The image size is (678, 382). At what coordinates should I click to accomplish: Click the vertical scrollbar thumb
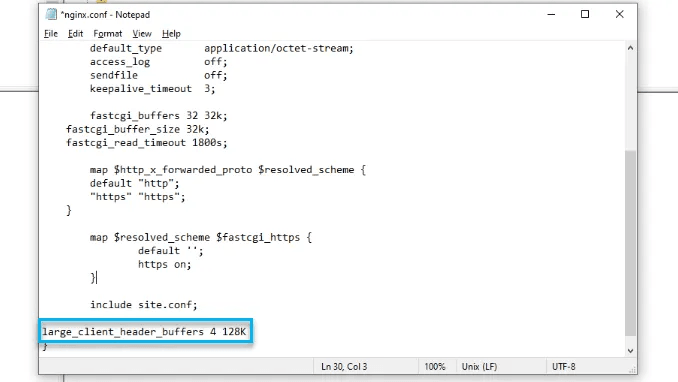tap(630, 242)
